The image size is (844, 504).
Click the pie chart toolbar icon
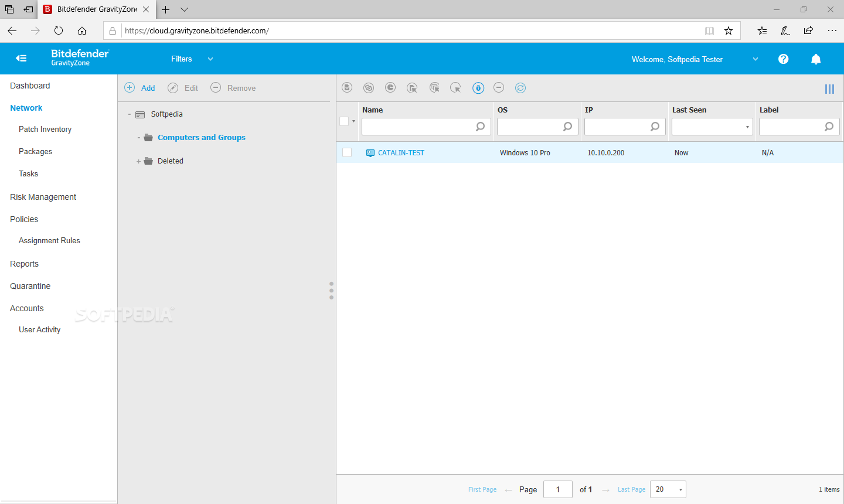click(x=390, y=88)
